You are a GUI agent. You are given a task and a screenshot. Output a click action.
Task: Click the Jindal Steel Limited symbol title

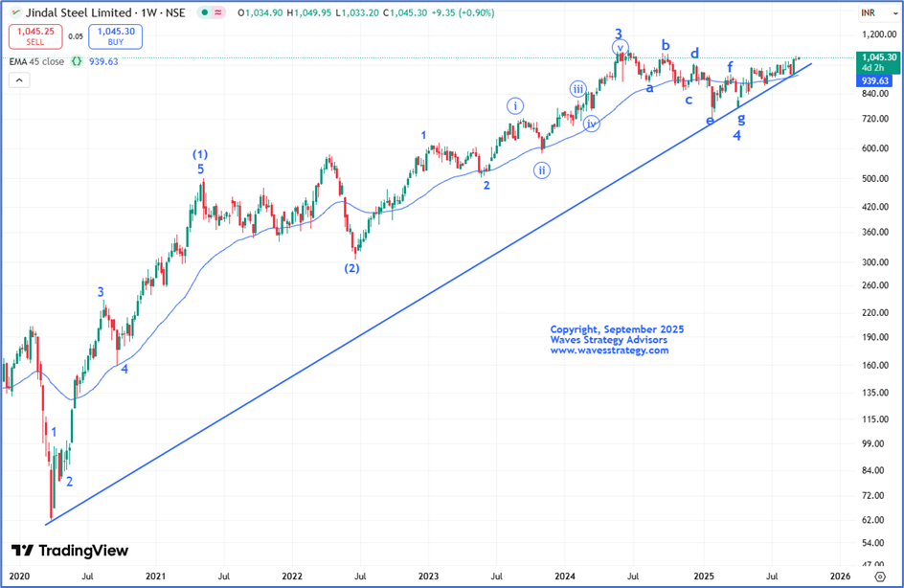(x=79, y=12)
